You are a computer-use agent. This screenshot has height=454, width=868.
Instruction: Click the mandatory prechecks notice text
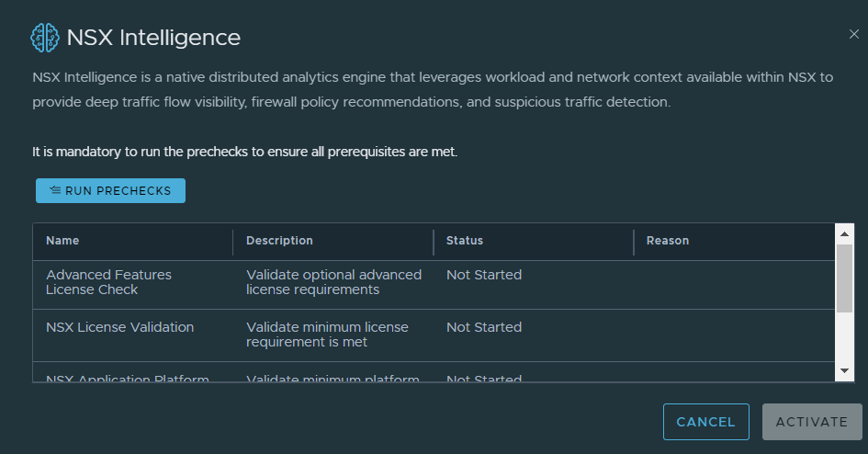pyautogui.click(x=244, y=152)
